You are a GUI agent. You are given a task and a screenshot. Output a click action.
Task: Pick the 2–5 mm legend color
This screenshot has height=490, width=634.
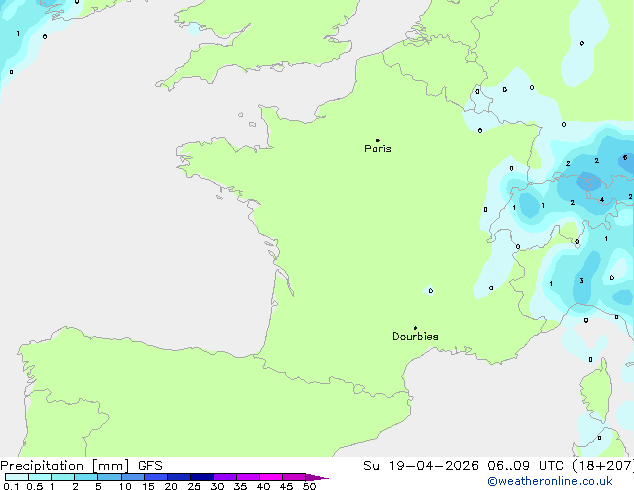[x=86, y=477]
